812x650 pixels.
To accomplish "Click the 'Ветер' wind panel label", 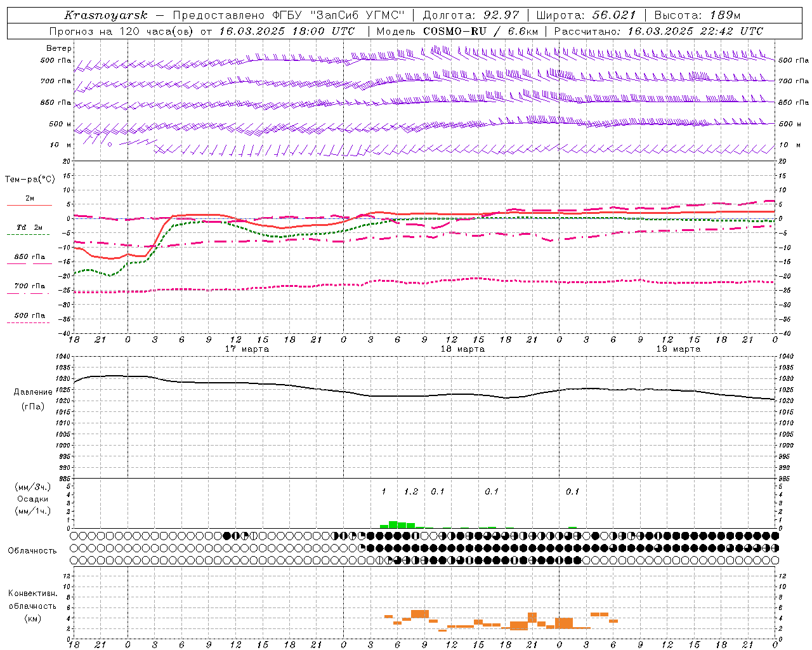I will (59, 48).
